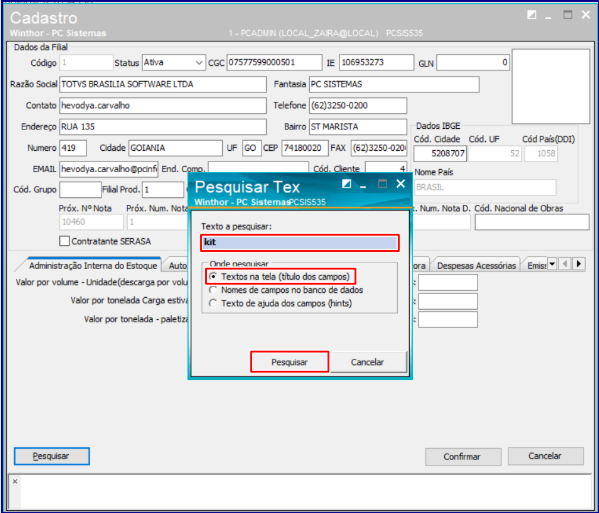Close the Cadastro window
Viewport: 599px width, 513px height.
586,15
